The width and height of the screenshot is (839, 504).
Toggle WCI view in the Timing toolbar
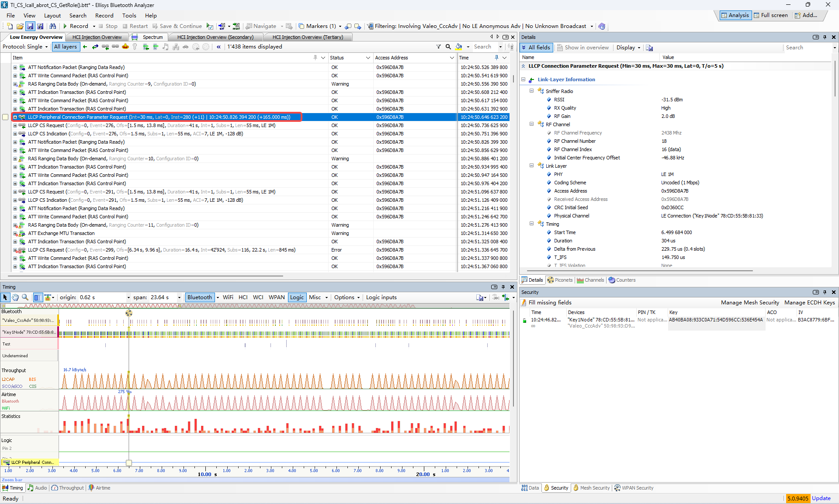(258, 297)
